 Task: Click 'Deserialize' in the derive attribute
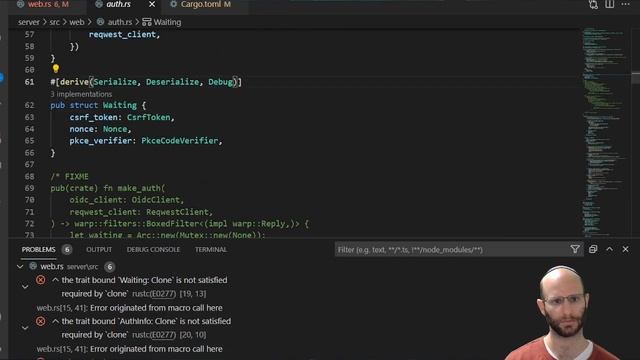point(172,82)
